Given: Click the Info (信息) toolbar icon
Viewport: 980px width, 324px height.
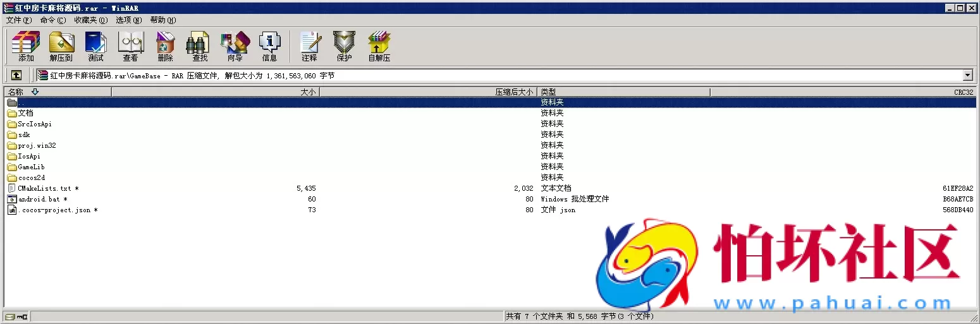Looking at the screenshot, I should pyautogui.click(x=269, y=47).
